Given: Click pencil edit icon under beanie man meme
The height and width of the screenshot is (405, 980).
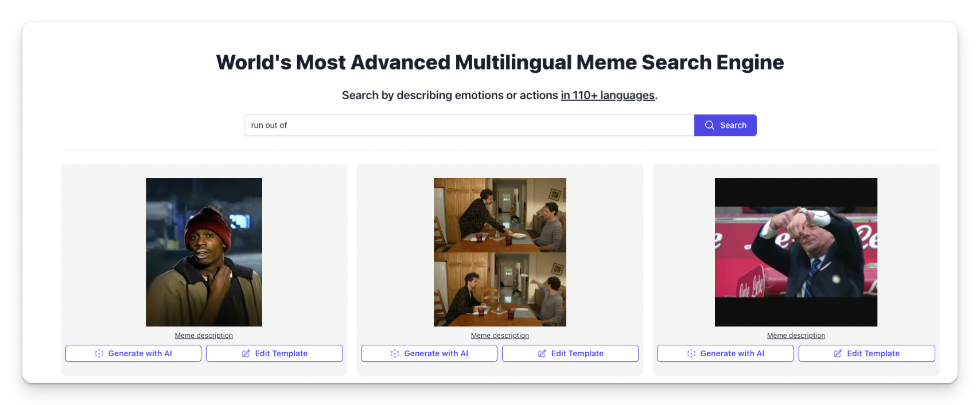Looking at the screenshot, I should 246,353.
